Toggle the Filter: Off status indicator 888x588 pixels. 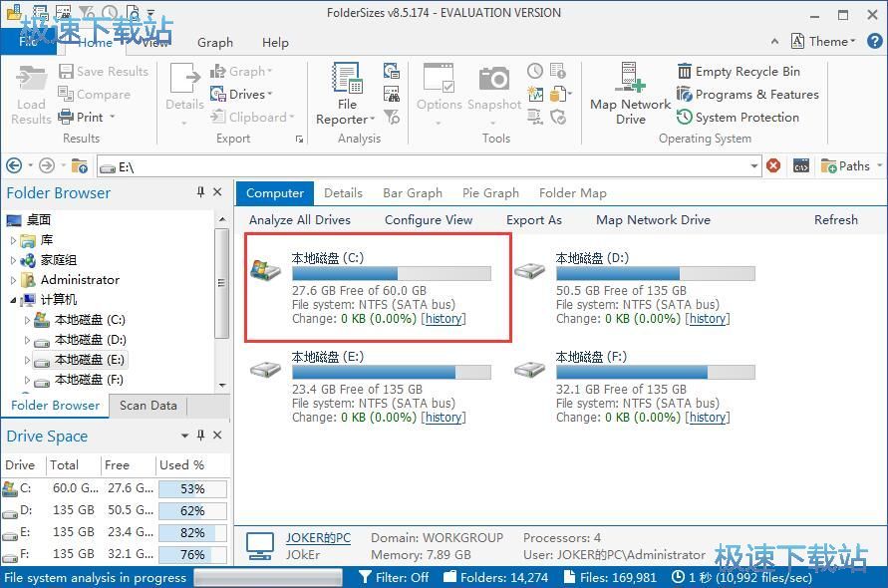pos(395,577)
